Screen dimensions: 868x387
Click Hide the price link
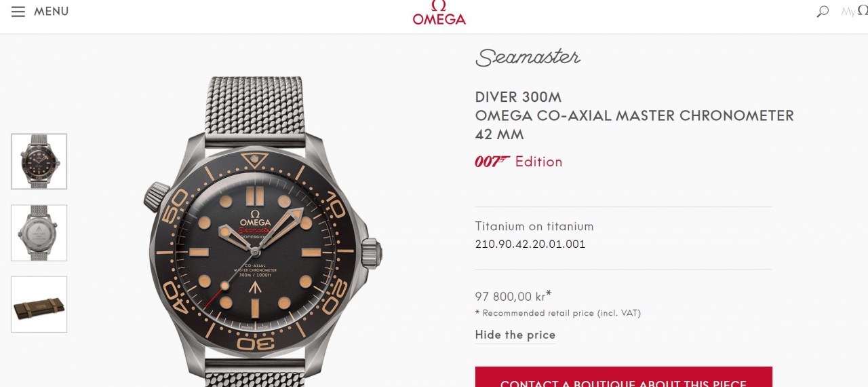[x=515, y=335]
